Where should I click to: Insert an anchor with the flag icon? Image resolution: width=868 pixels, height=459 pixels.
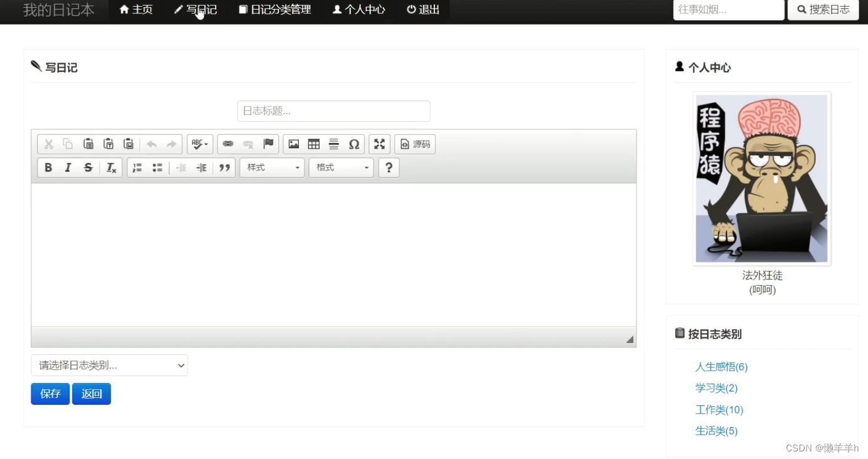click(268, 144)
